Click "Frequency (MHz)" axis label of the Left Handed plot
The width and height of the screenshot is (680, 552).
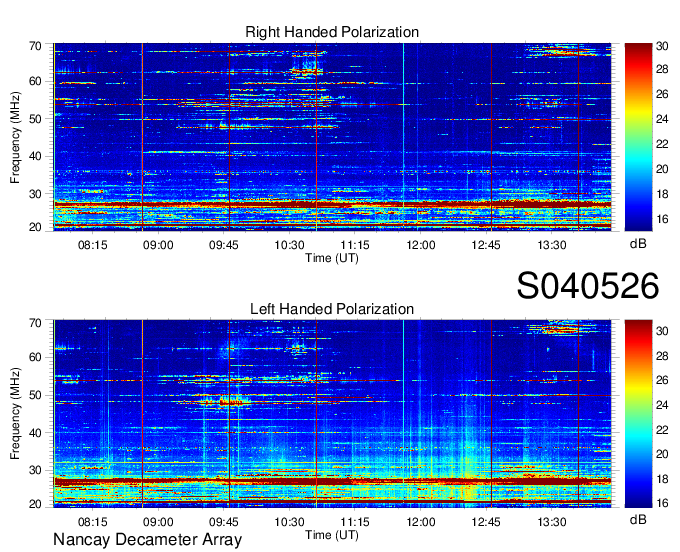click(15, 413)
